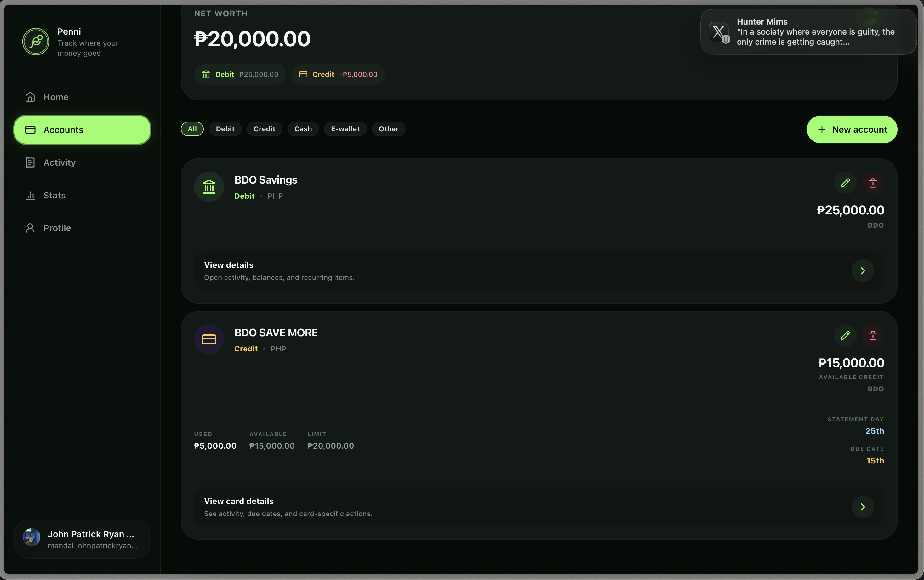Click the NET WORTH heading label
The image size is (924, 580).
221,14
